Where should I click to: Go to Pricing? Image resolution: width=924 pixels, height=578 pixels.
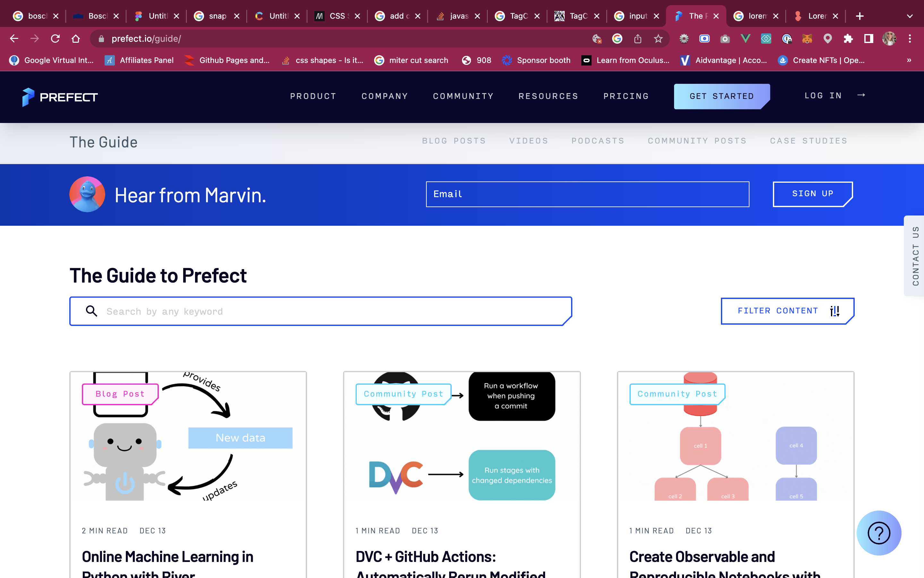(626, 96)
